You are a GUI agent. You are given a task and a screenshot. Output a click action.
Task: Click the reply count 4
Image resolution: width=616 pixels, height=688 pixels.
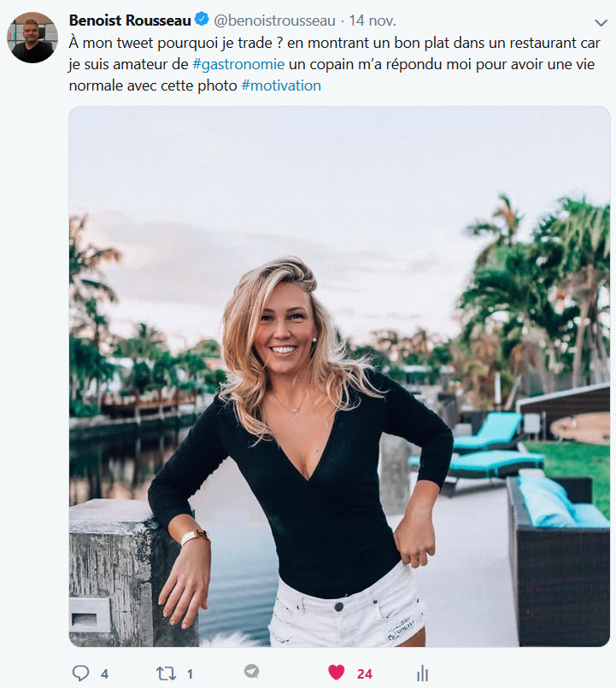point(104,673)
